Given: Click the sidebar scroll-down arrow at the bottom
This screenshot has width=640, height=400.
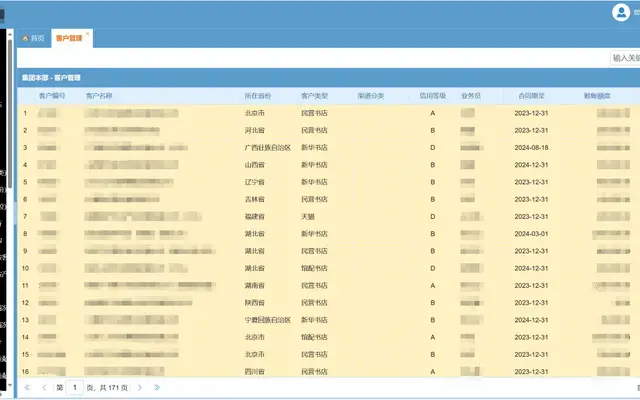Looking at the screenshot, I should click(10, 385).
